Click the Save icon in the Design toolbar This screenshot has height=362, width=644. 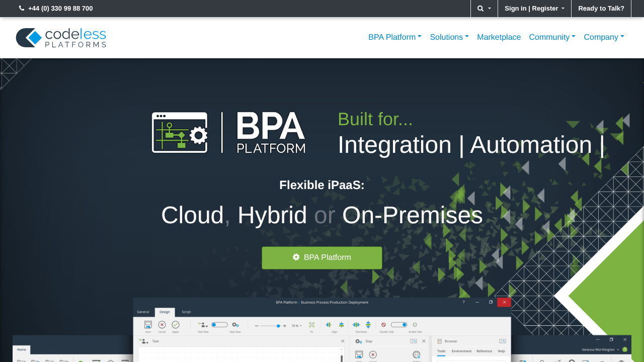(148, 325)
